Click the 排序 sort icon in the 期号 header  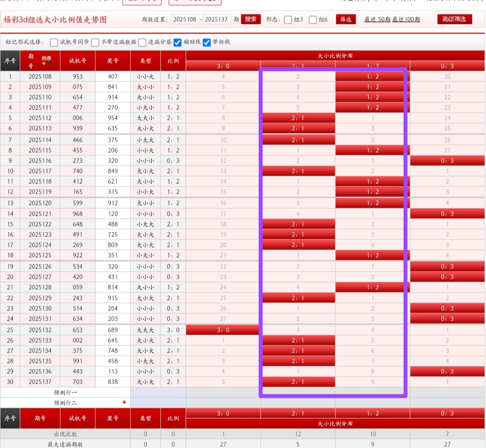[46, 60]
